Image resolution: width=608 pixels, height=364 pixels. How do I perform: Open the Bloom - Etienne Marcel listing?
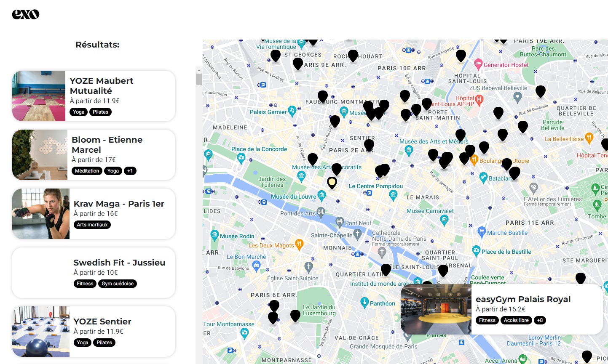tap(94, 155)
